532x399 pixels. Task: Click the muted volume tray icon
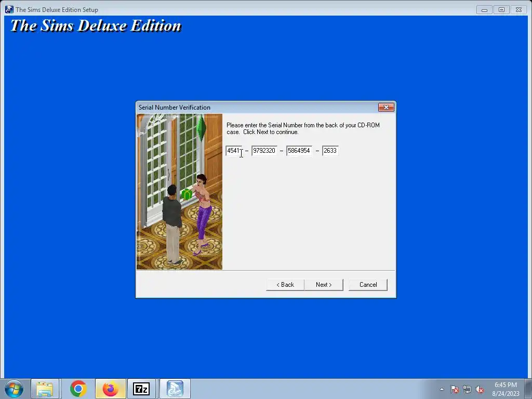tap(480, 389)
